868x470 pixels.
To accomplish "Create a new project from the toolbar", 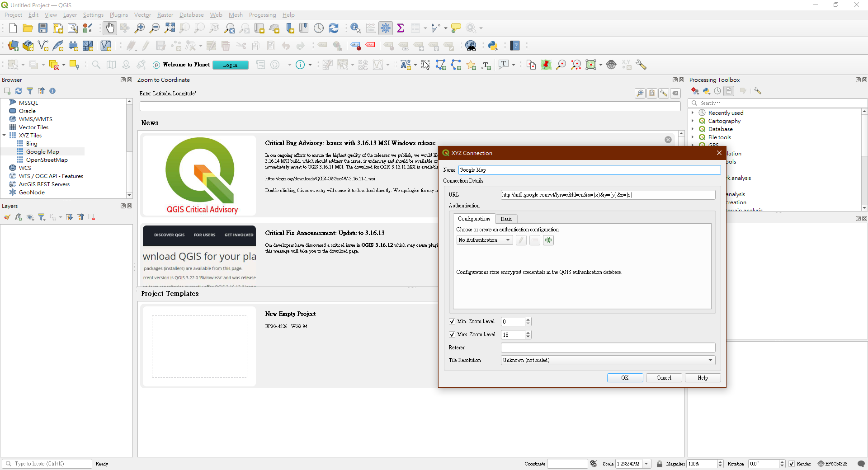I will [13, 28].
